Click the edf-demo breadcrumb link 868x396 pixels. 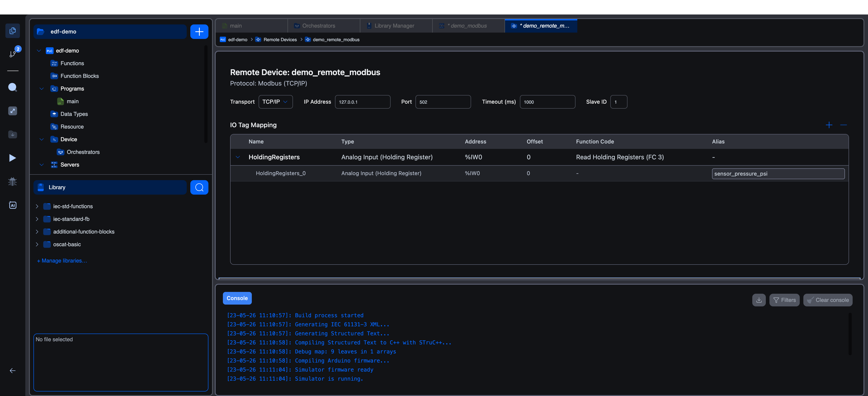point(238,40)
